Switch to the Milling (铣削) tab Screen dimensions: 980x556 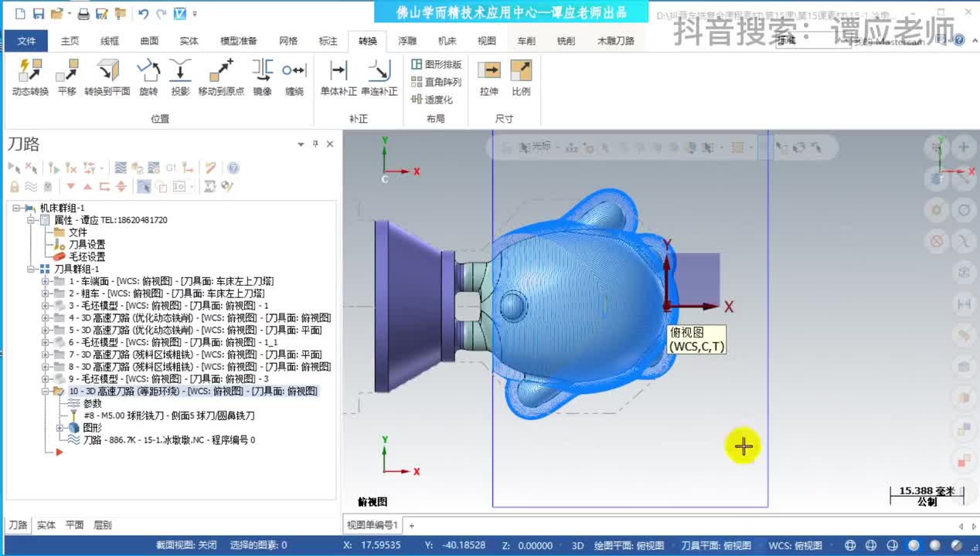tap(566, 41)
